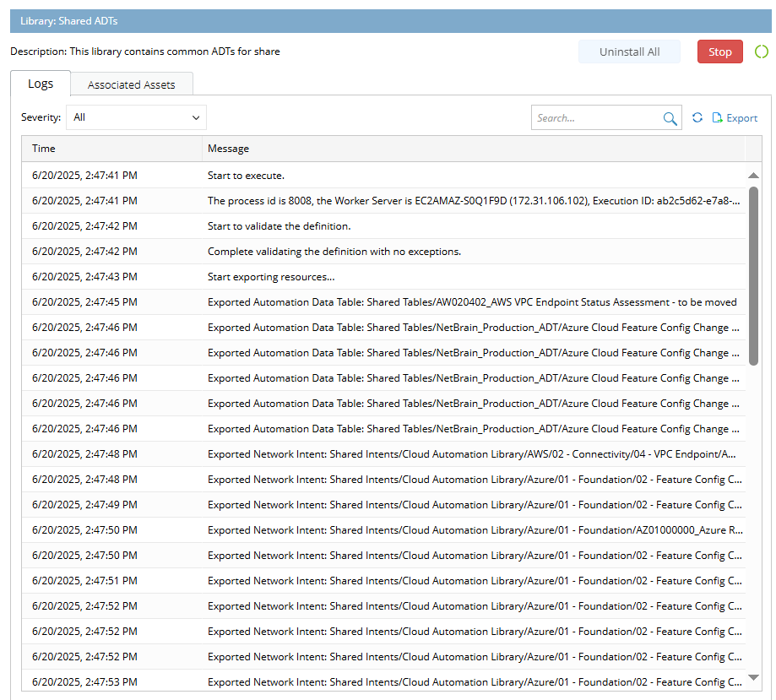The image size is (776, 700).
Task: Switch to the Logs tab
Action: click(41, 84)
